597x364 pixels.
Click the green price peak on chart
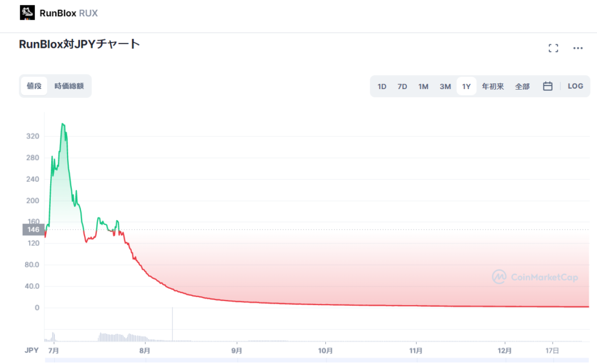(63, 124)
